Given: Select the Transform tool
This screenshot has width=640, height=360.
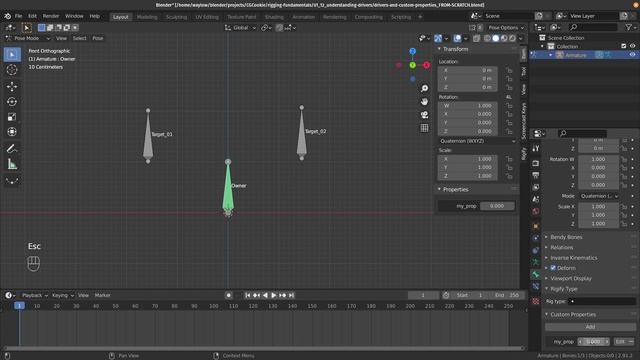Looking at the screenshot, I should tap(12, 132).
